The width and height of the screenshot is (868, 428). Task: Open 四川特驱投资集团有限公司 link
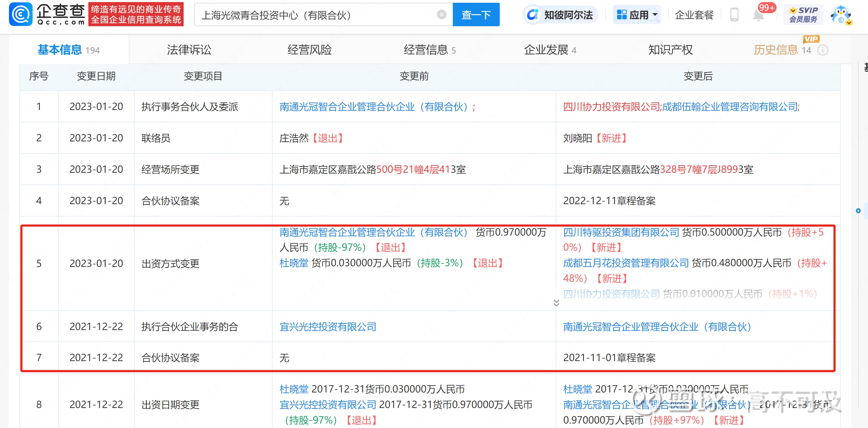(621, 232)
